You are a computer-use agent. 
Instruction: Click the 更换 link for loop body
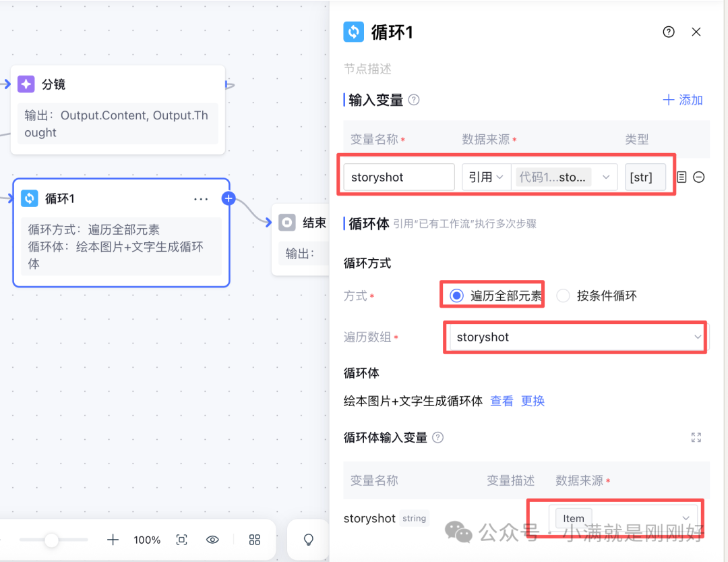(533, 401)
